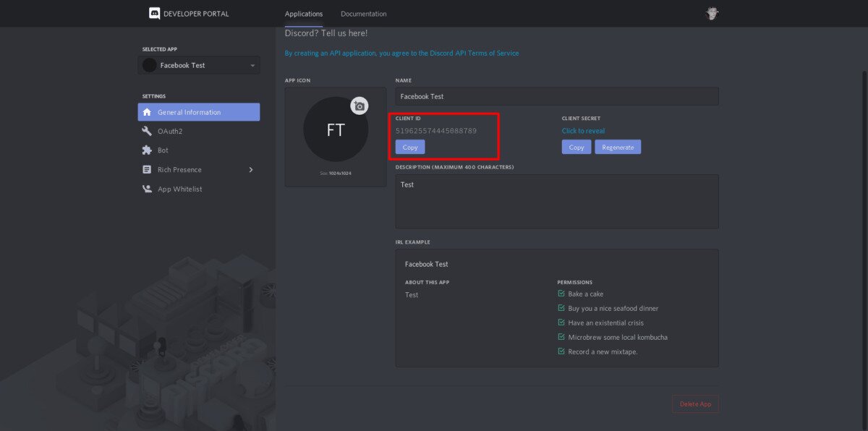Select the Bot puzzle piece icon
Screen dimensions: 868x431
pyautogui.click(x=147, y=150)
